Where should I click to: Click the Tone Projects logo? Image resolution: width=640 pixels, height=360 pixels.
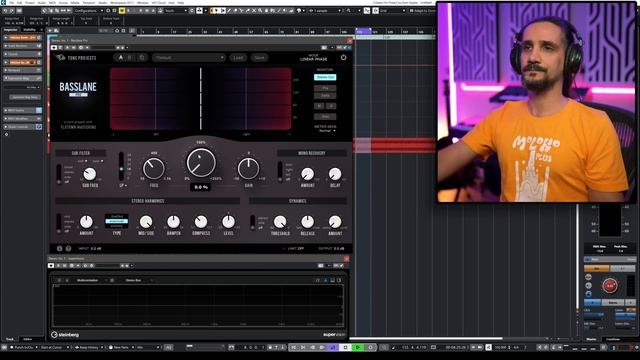tap(76, 58)
